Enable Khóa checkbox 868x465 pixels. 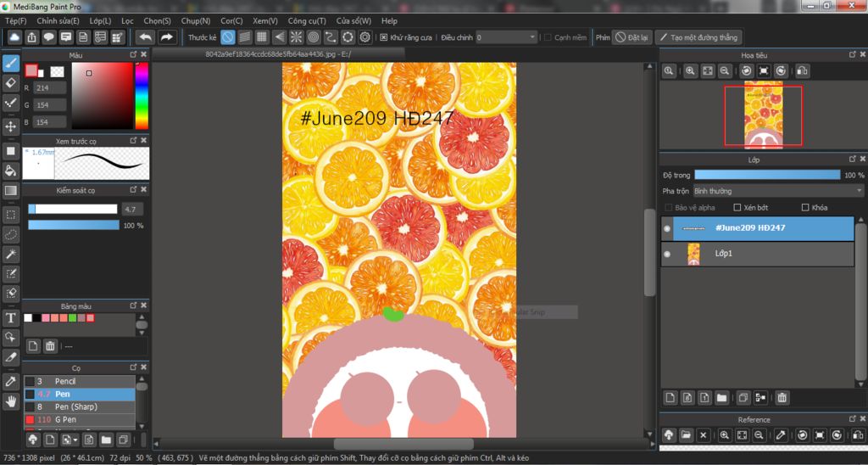click(805, 207)
